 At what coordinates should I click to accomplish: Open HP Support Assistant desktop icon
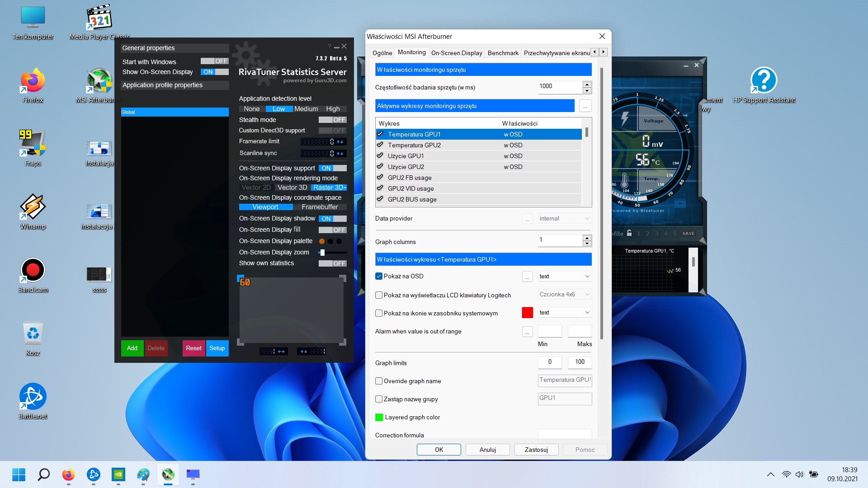[x=764, y=86]
